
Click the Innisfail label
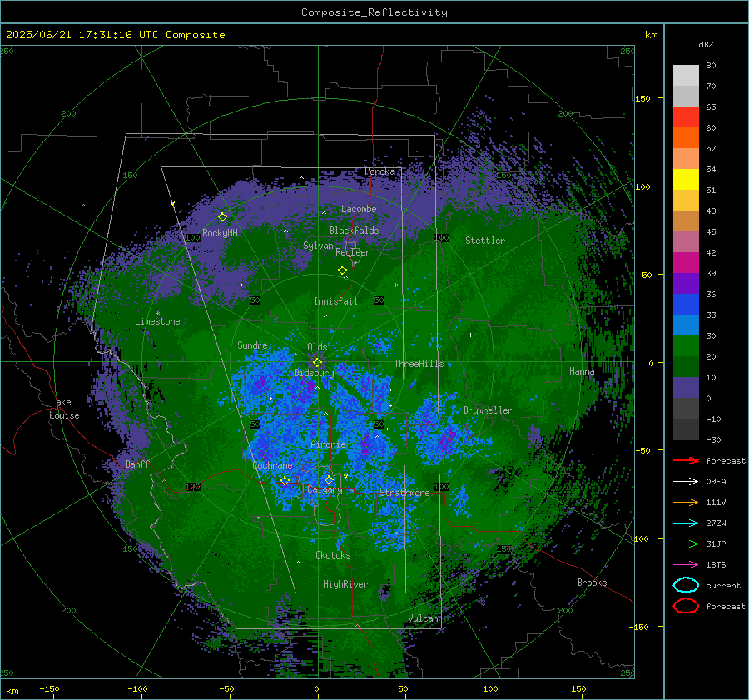[335, 301]
